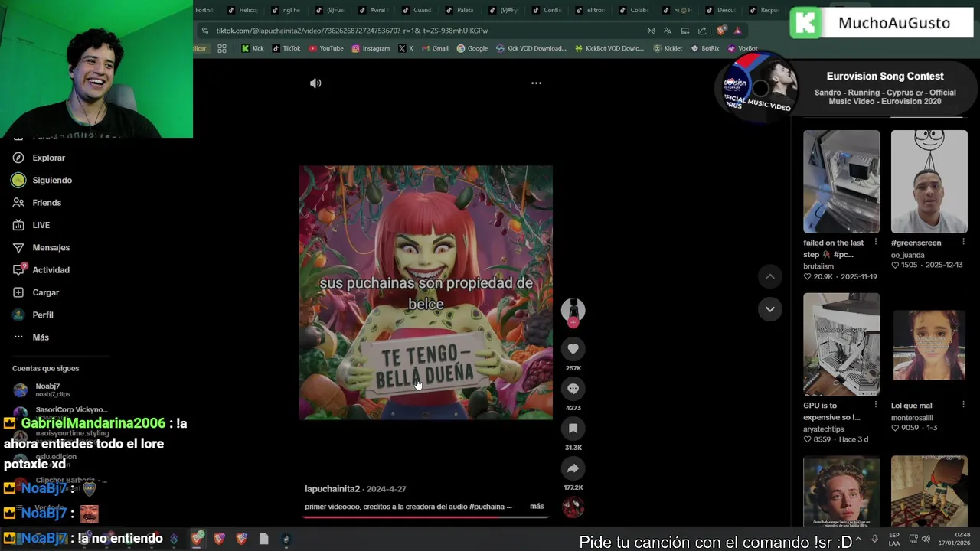980x551 pixels.
Task: Open X bookmark
Action: [x=406, y=48]
